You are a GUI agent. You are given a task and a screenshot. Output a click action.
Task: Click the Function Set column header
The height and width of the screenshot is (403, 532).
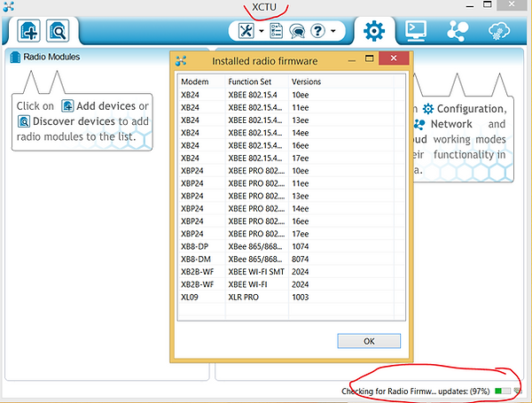tap(257, 81)
